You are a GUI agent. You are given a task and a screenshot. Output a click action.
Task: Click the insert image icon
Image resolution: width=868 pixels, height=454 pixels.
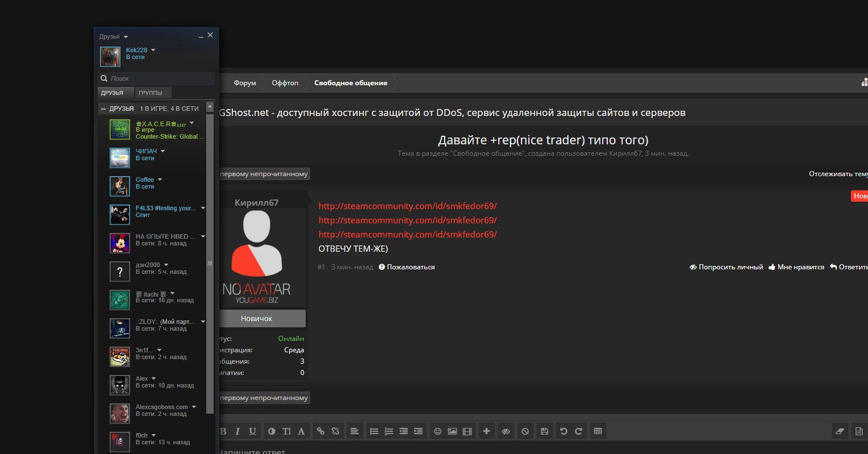point(452,431)
